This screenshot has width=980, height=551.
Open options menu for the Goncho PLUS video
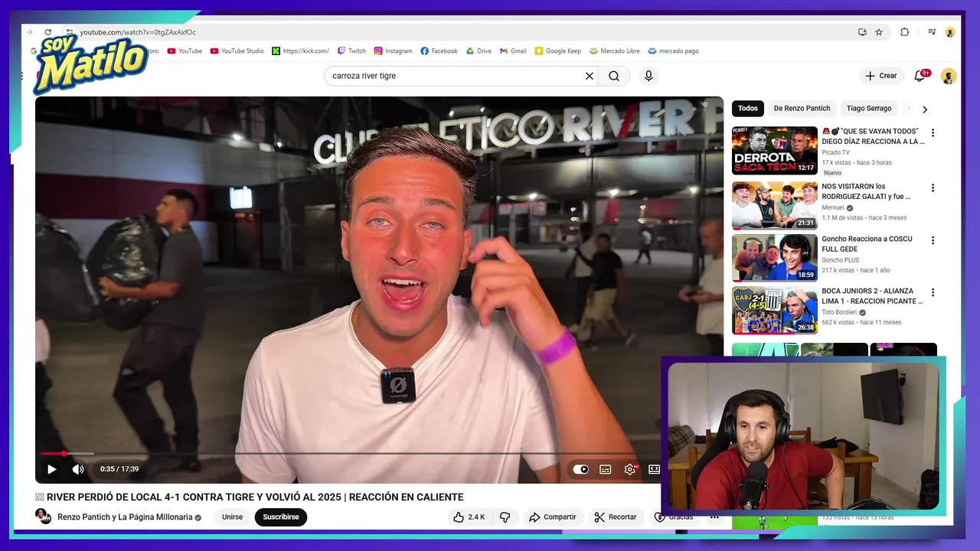coord(933,240)
